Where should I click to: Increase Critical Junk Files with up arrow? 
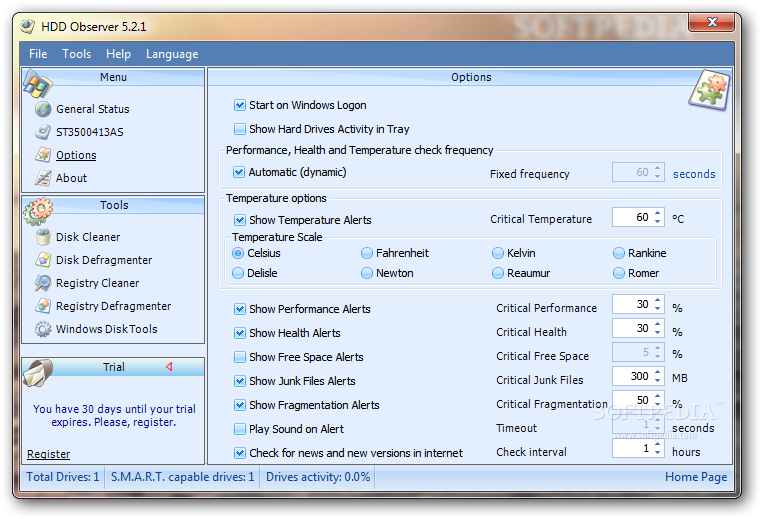[x=658, y=372]
